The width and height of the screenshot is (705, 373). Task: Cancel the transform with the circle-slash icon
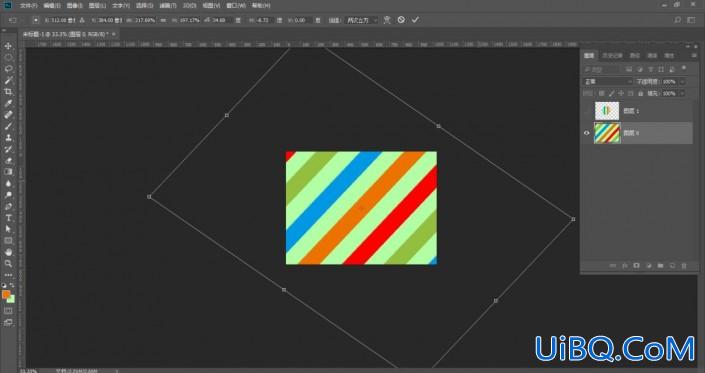click(x=401, y=20)
